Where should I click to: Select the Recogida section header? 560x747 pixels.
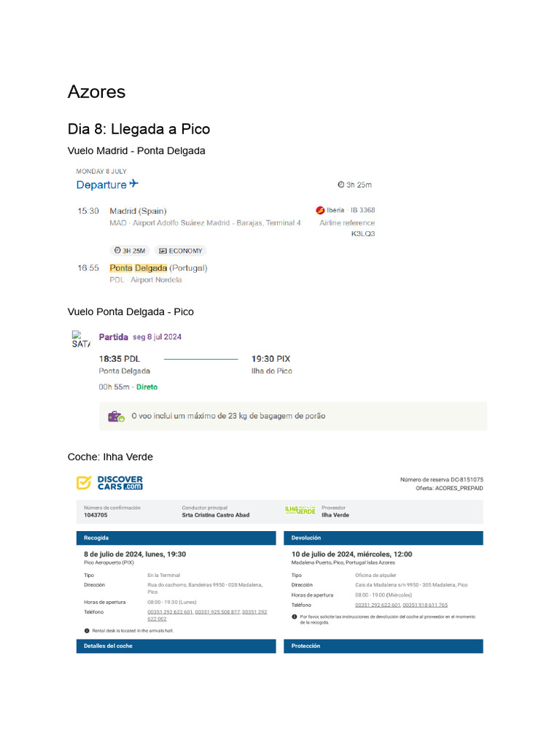[x=176, y=538]
